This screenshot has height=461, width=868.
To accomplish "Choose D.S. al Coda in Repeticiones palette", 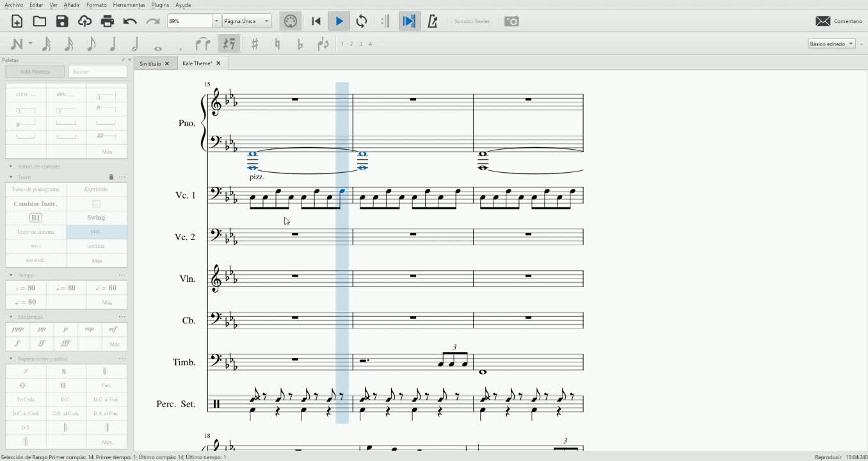I will pyautogui.click(x=65, y=414).
